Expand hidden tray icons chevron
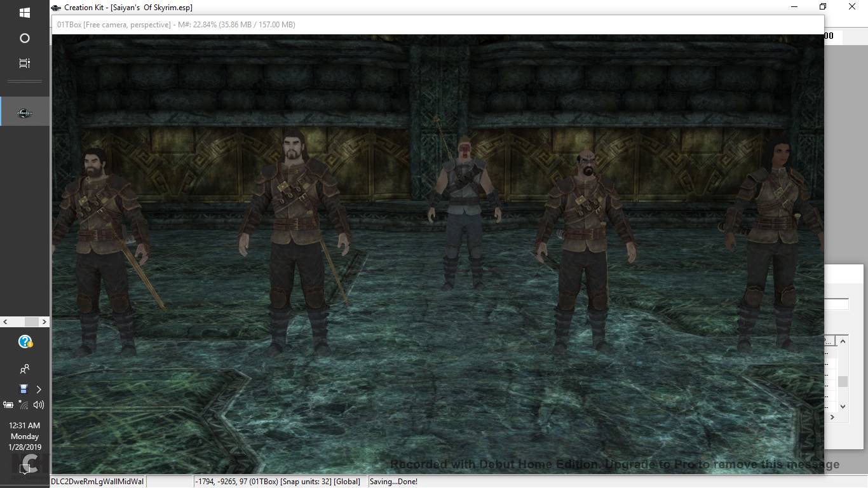 click(x=39, y=390)
